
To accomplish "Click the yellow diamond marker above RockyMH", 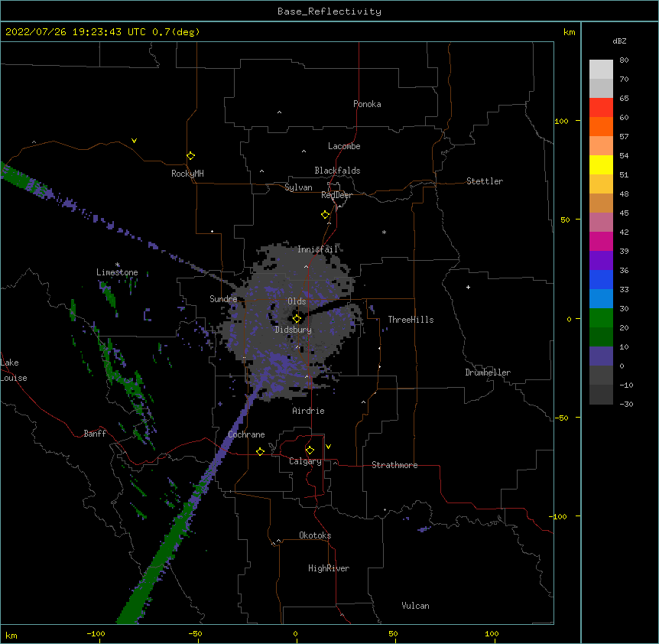I will (190, 155).
